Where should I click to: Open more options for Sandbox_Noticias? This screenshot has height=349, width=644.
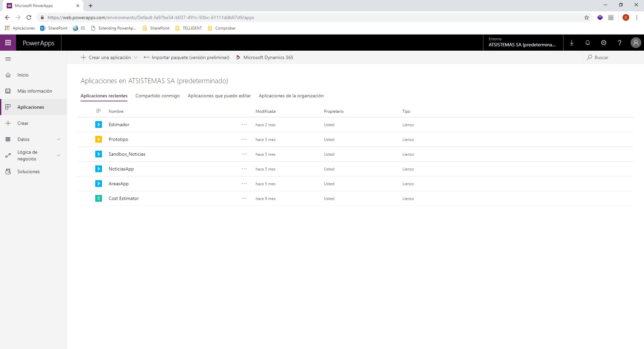[244, 154]
